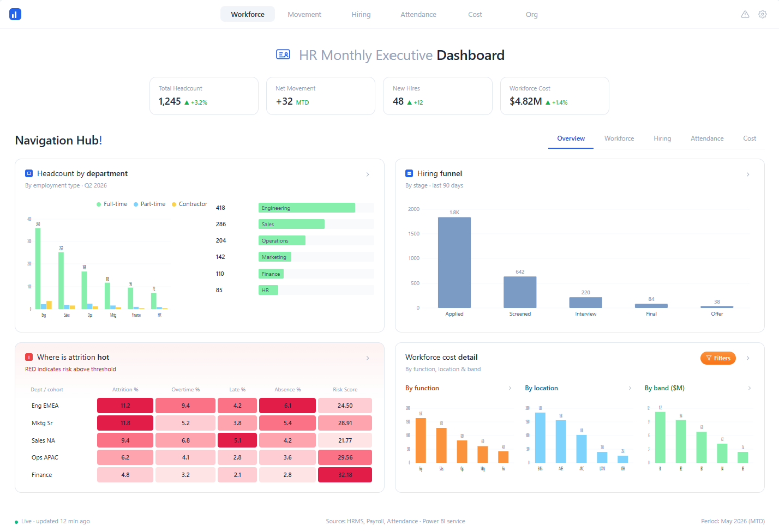This screenshot has height=532, width=779.
Task: Sort by the Risk Score column header
Action: coord(345,390)
